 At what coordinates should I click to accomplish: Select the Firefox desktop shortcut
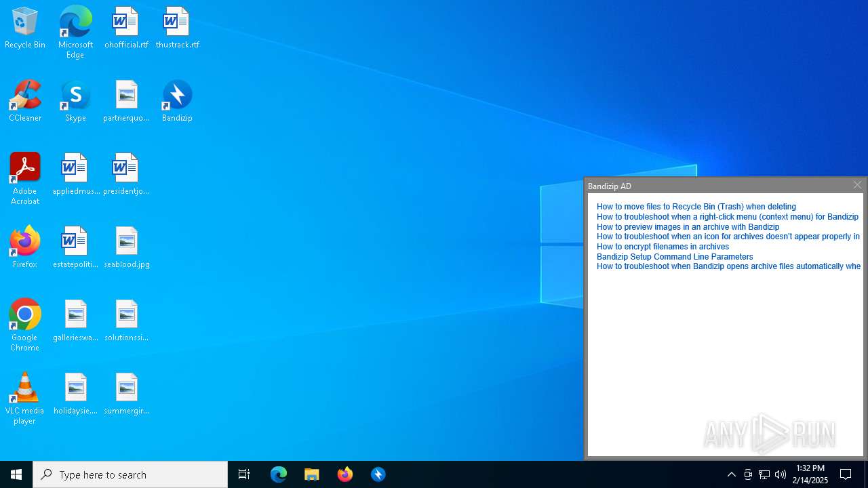point(25,248)
